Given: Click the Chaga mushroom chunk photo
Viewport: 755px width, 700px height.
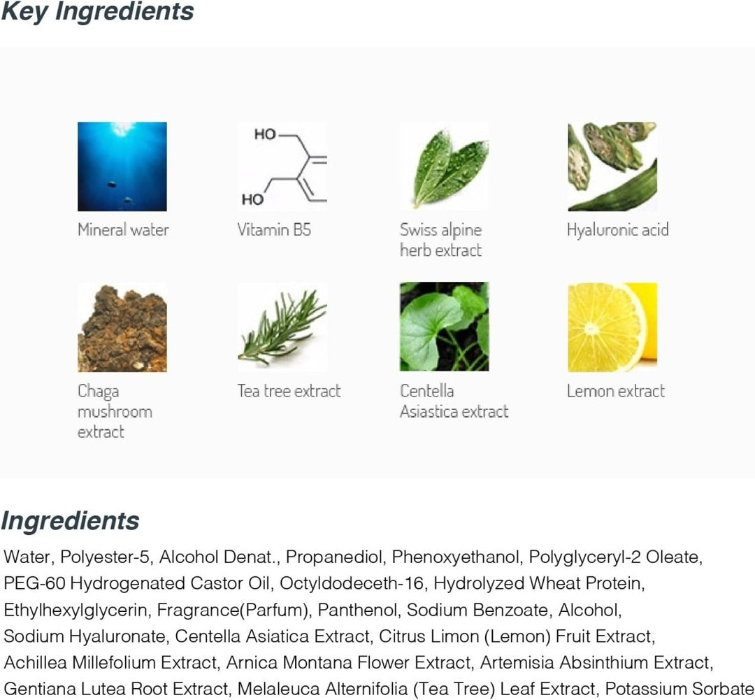Looking at the screenshot, I should pos(122,327).
